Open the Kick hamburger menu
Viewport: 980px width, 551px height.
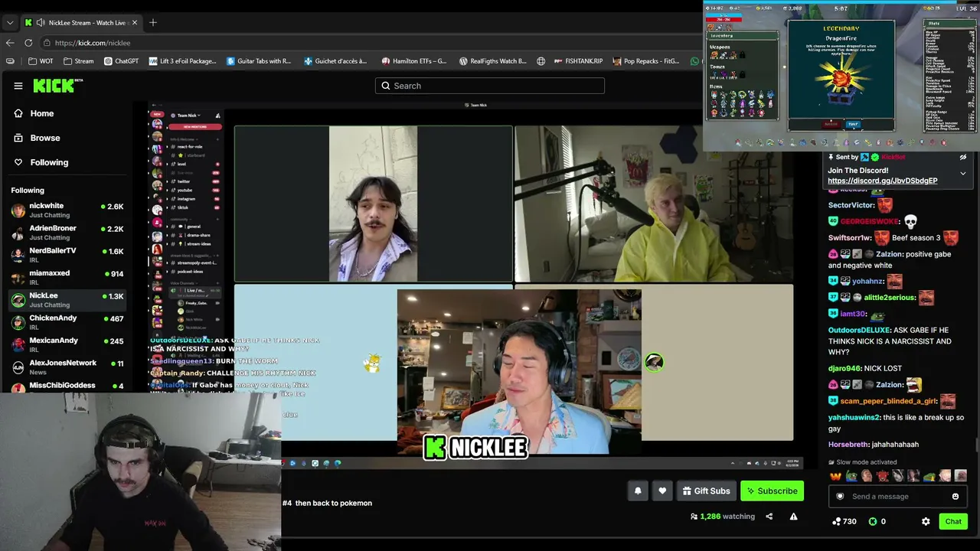coord(18,86)
